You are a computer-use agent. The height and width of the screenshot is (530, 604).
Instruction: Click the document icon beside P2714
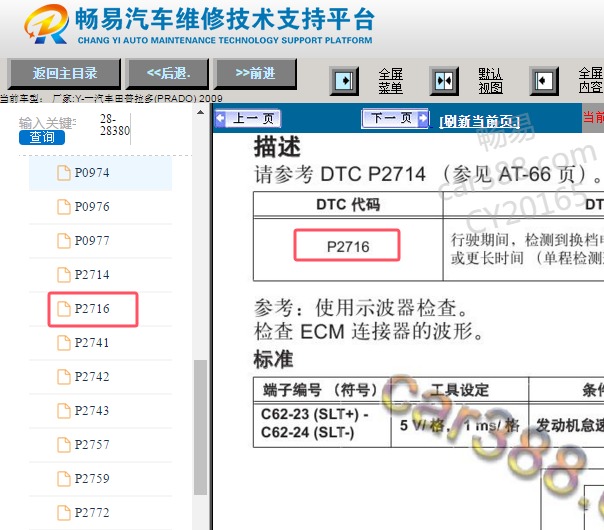pos(64,275)
